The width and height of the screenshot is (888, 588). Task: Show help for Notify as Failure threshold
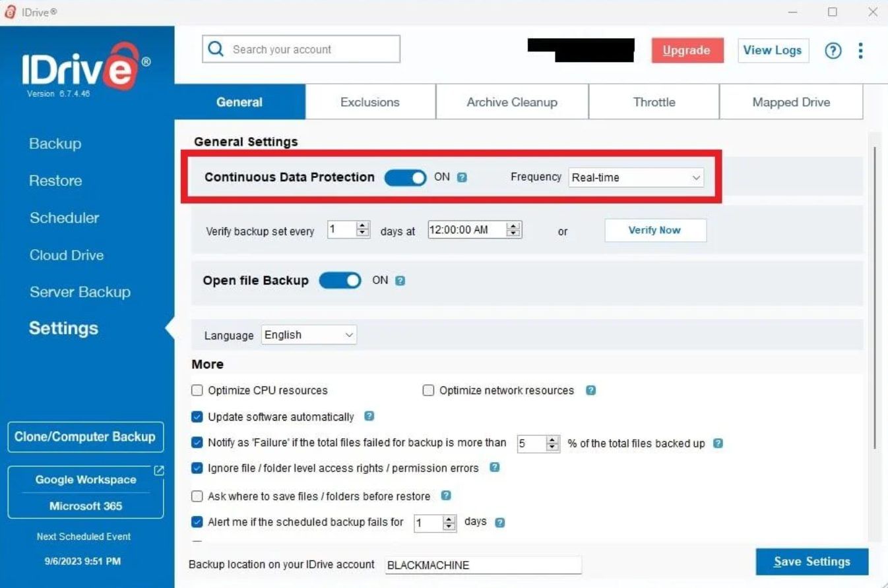tap(718, 444)
